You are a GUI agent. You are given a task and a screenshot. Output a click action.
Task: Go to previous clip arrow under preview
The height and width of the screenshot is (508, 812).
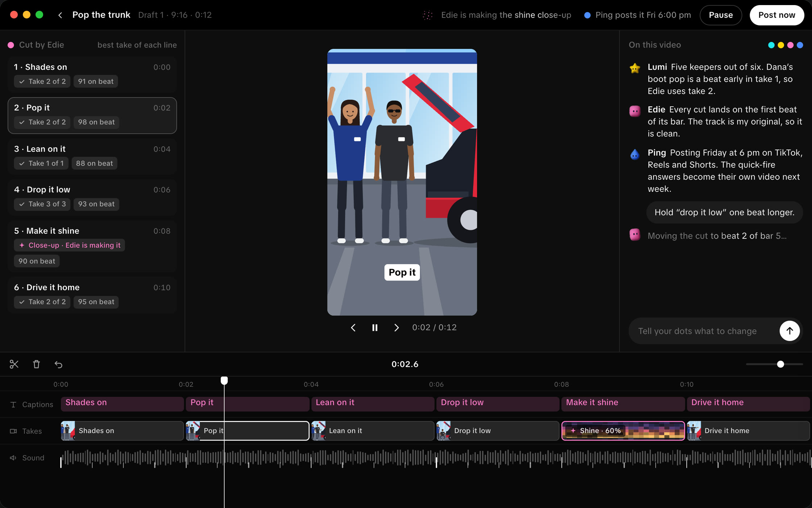point(353,328)
